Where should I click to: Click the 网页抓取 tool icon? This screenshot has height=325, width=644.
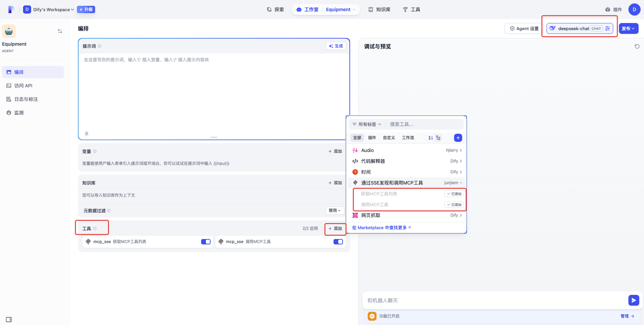coord(355,215)
